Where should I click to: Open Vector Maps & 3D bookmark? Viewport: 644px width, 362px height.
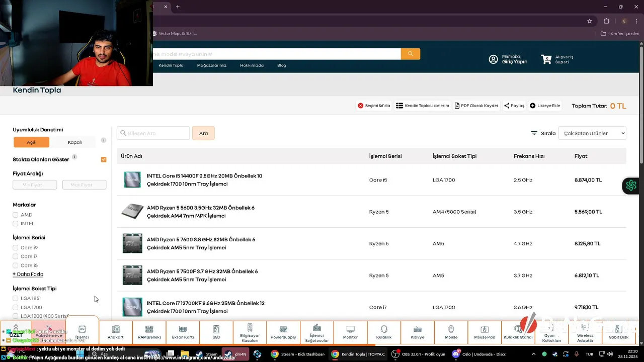pyautogui.click(x=175, y=34)
